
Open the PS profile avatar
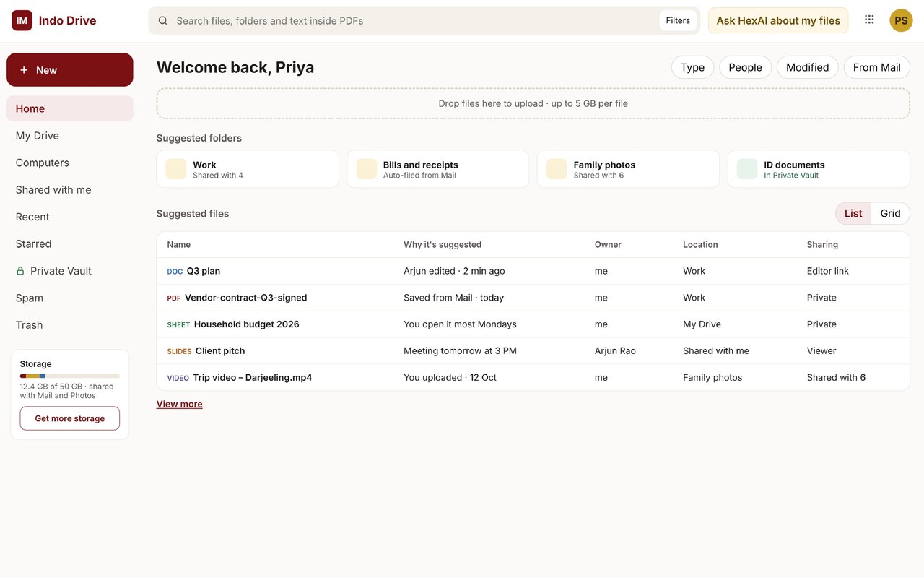point(901,20)
